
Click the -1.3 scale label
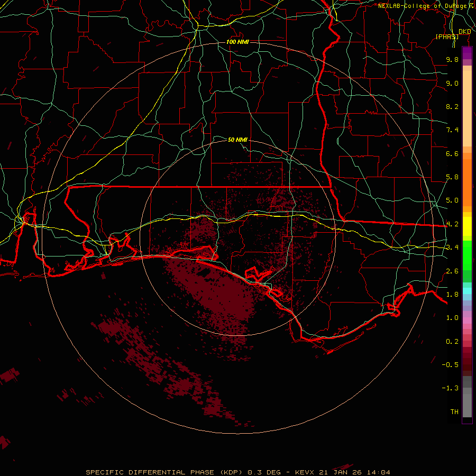450,388
